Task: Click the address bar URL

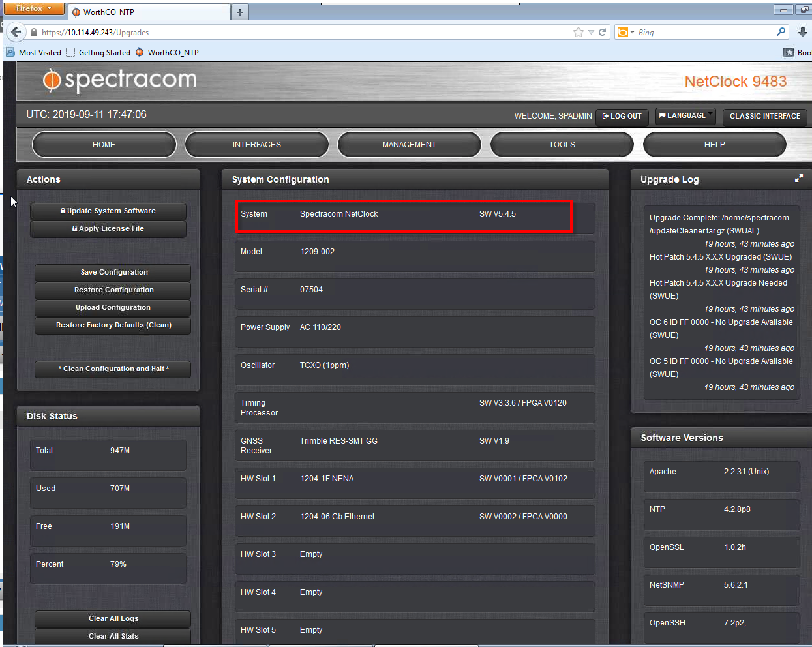Action: pos(95,32)
